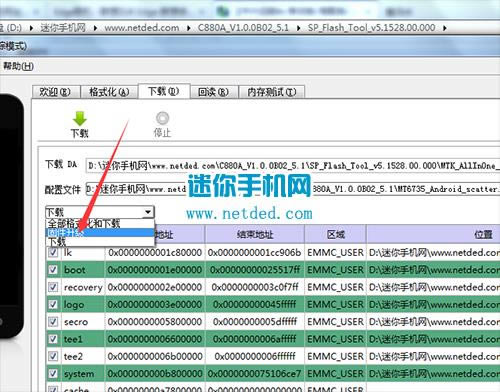This screenshot has height=392, width=500.
Task: Click the grey Stop (停止) icon
Action: tap(162, 118)
